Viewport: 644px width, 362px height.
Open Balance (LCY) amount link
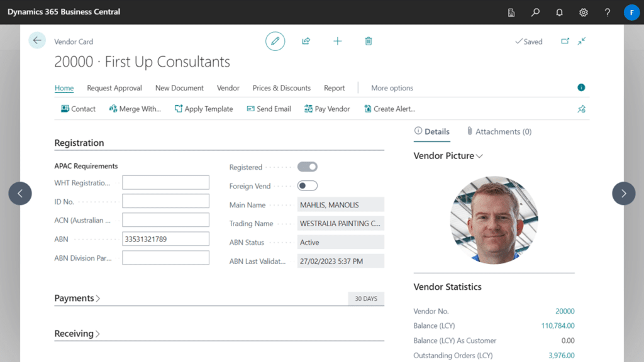click(x=557, y=326)
